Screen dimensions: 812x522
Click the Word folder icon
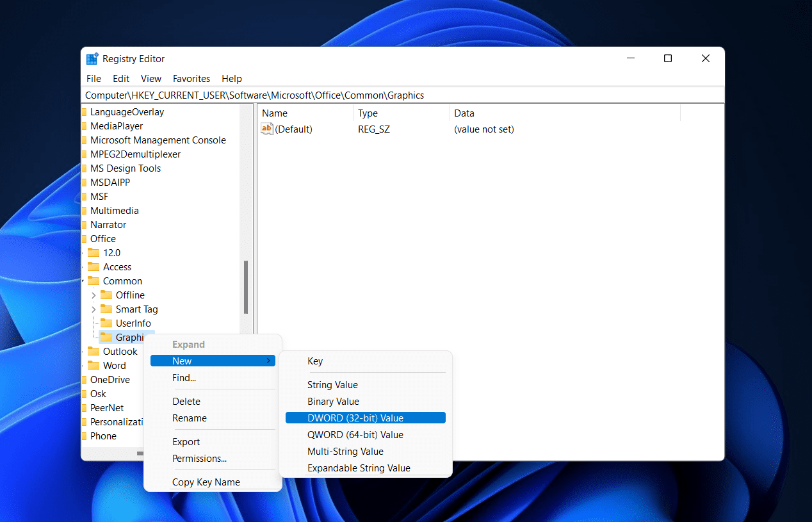[93, 366]
